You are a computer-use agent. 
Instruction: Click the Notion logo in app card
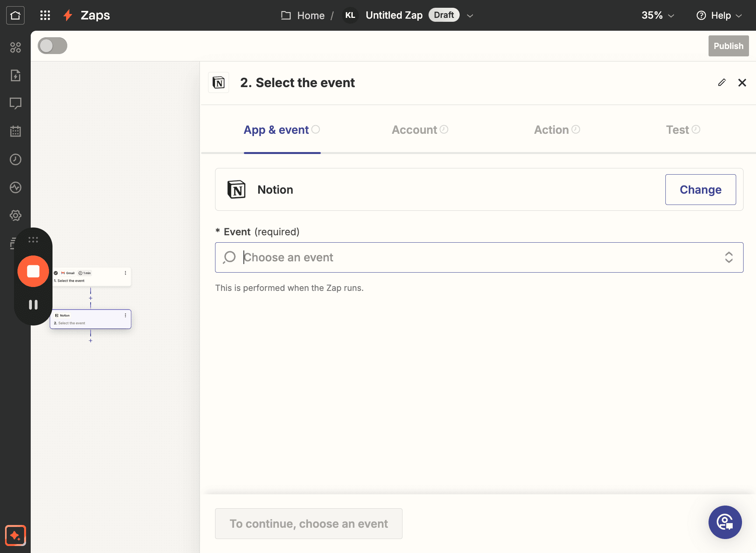point(236,189)
